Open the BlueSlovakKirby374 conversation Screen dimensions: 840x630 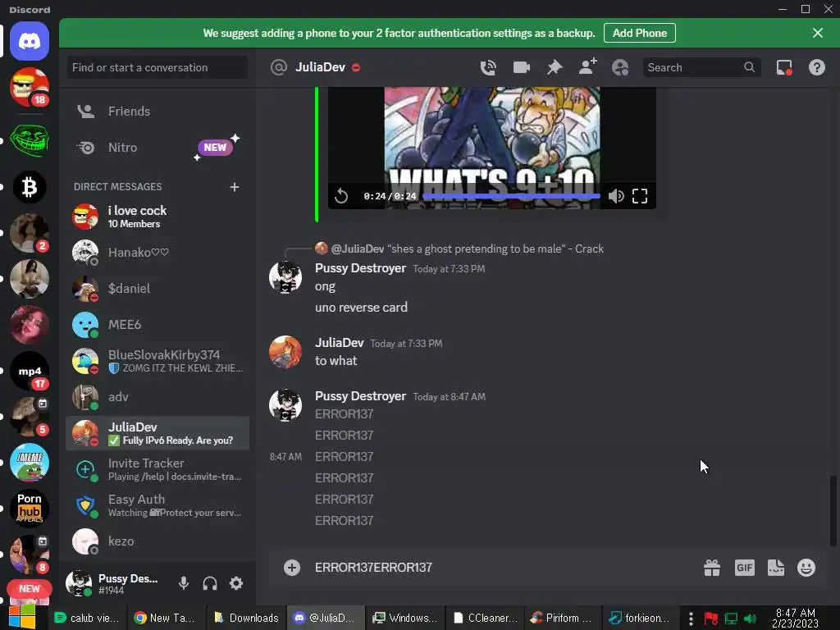(157, 361)
